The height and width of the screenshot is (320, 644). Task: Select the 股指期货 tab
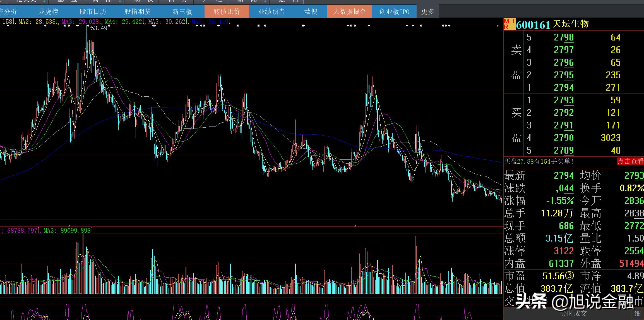(x=137, y=11)
